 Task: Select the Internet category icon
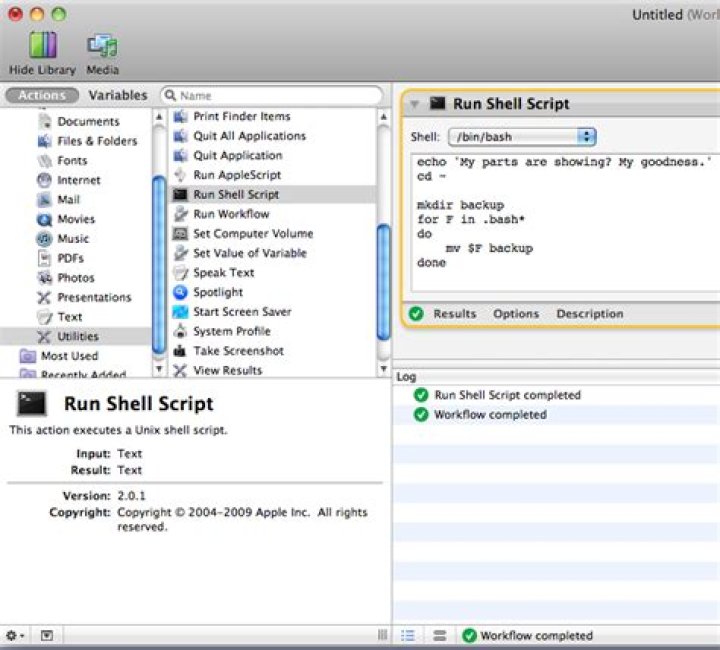45,180
